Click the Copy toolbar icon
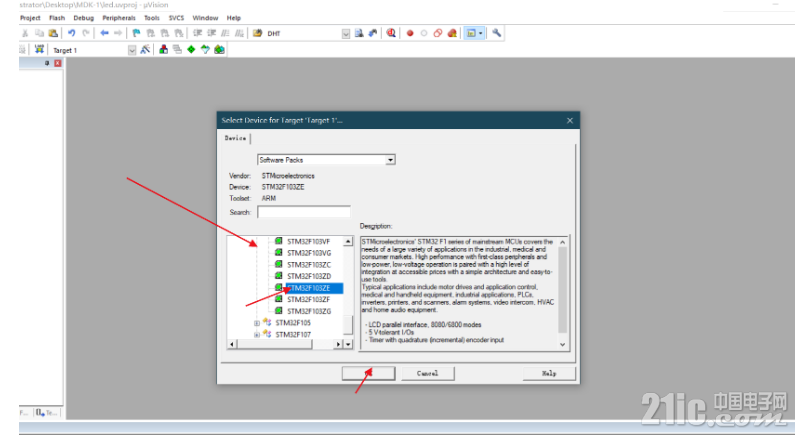Viewport: 795px width, 435px height. click(x=39, y=33)
